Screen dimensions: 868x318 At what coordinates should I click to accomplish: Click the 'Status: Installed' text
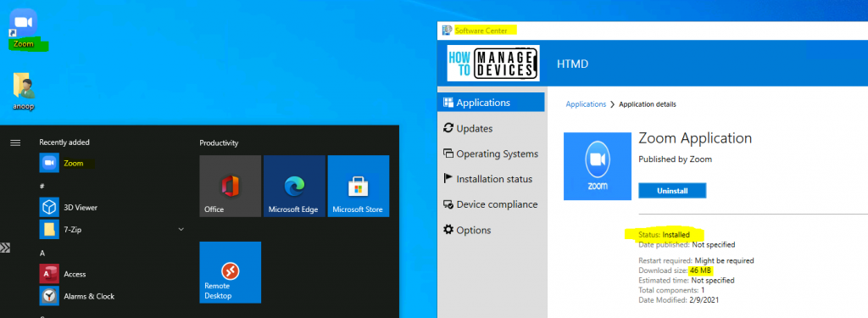point(664,234)
